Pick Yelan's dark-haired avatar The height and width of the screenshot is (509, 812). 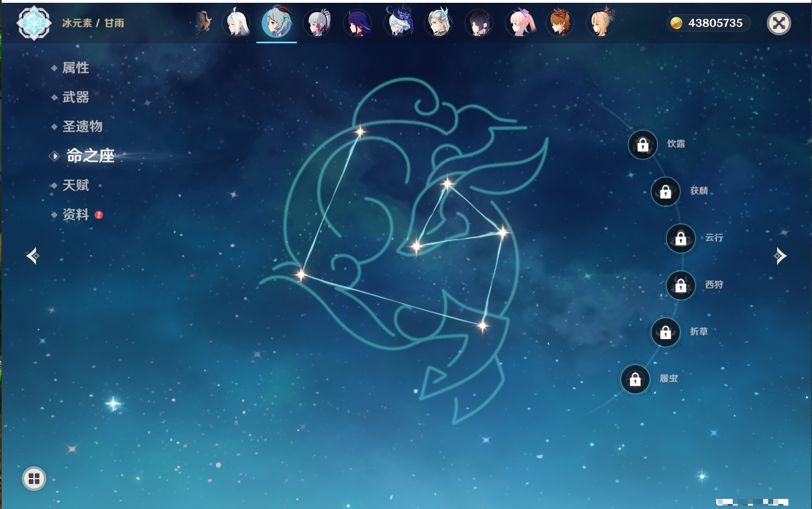click(x=479, y=23)
